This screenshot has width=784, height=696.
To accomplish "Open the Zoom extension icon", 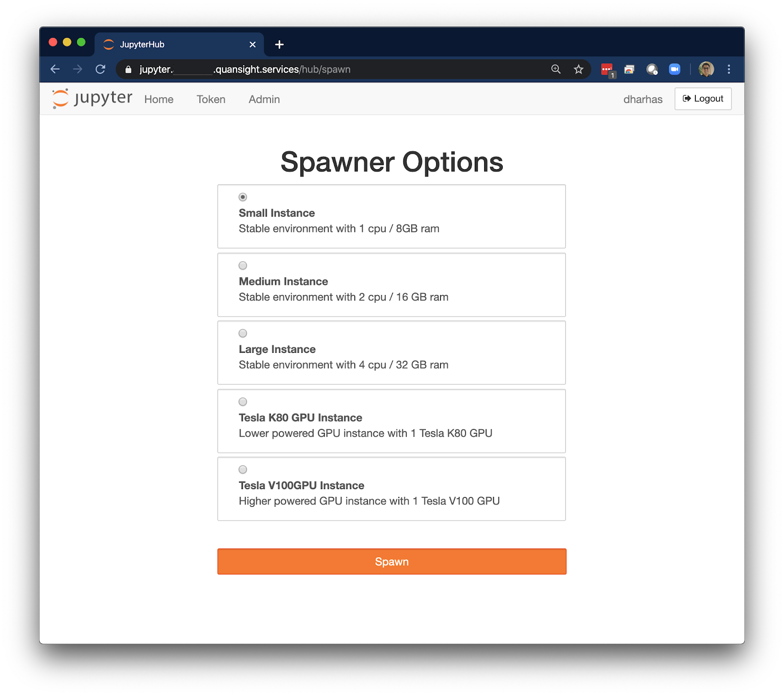I will pos(674,69).
